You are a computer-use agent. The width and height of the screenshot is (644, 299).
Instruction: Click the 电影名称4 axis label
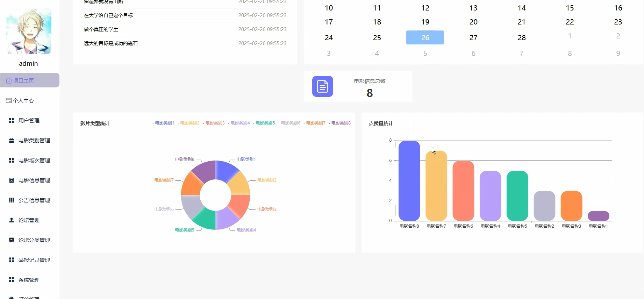coord(491,226)
